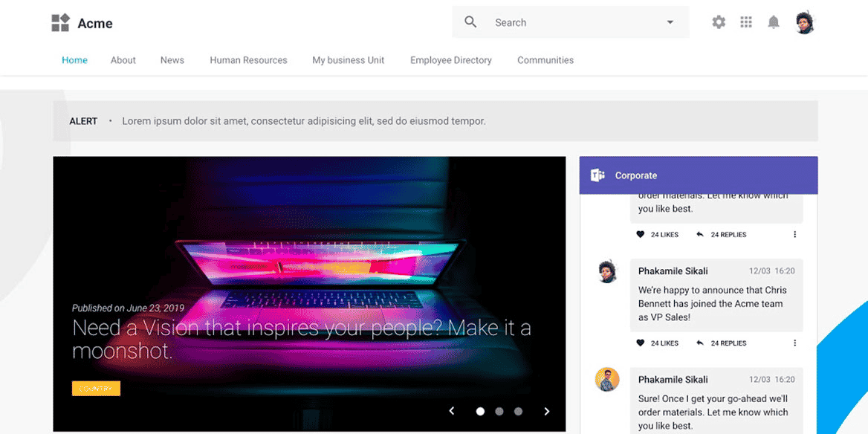This screenshot has height=434, width=868.
Task: Open more options on top partial message
Action: 795,235
